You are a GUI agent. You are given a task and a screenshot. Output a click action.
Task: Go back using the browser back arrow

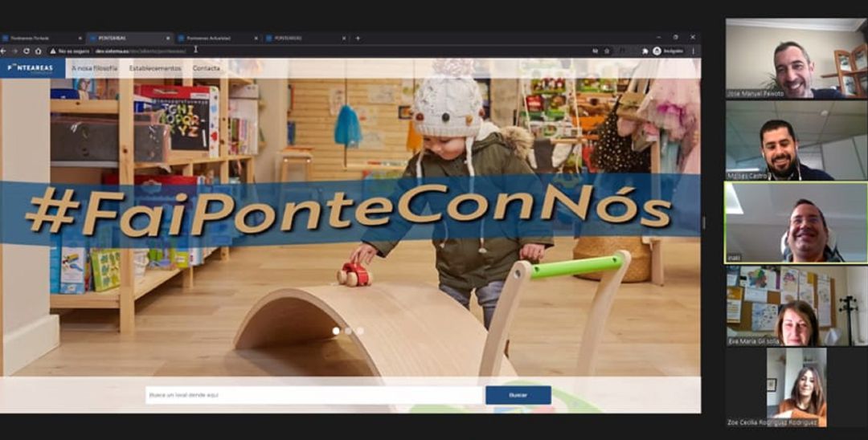click(x=3, y=51)
